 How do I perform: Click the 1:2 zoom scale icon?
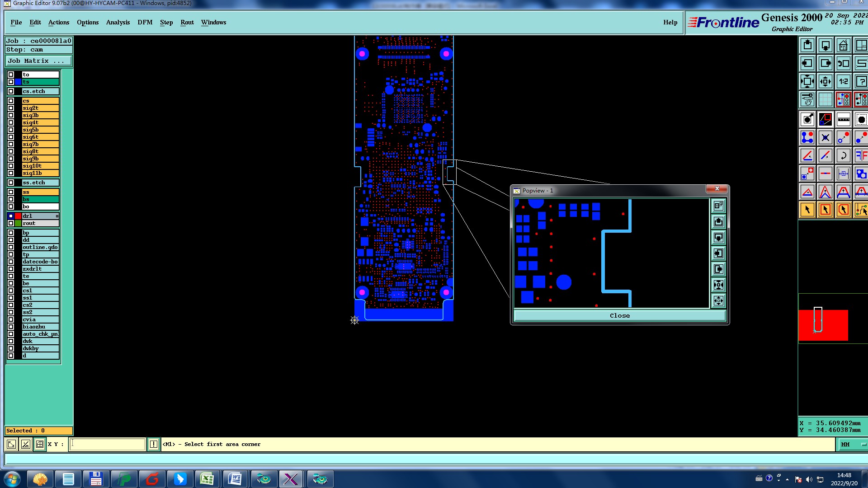[843, 82]
